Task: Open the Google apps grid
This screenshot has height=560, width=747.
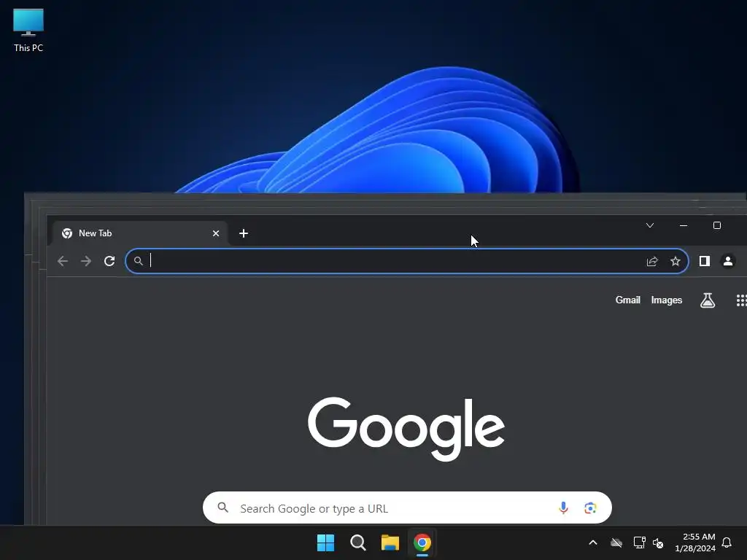Action: click(741, 300)
